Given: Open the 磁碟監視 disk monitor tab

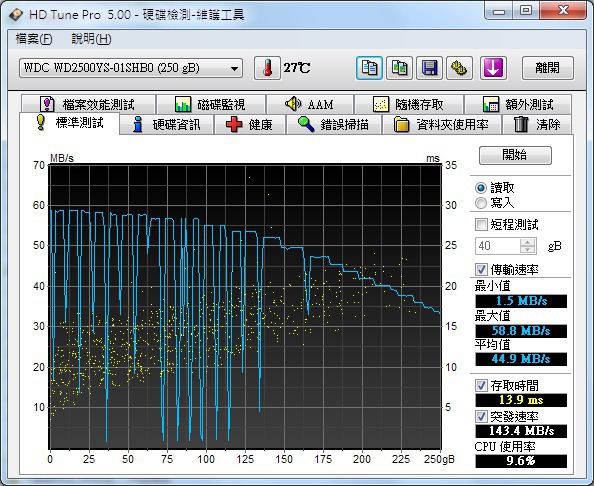Looking at the screenshot, I should point(210,104).
